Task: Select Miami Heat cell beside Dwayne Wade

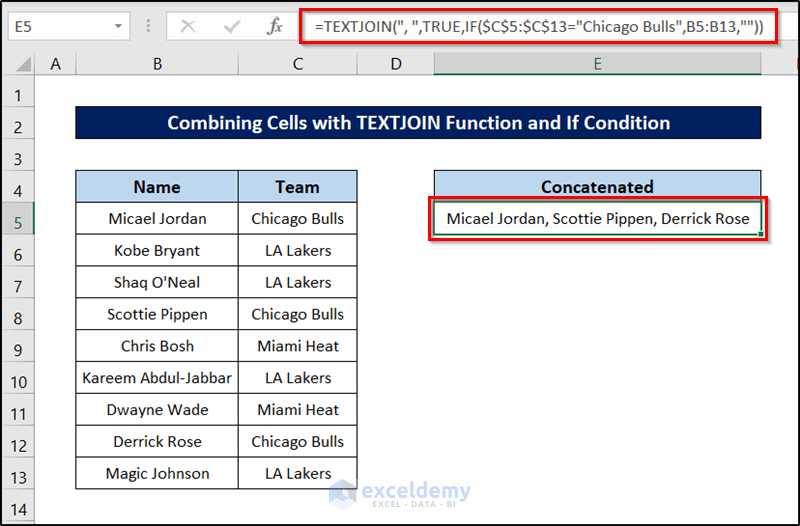Action: tap(297, 410)
